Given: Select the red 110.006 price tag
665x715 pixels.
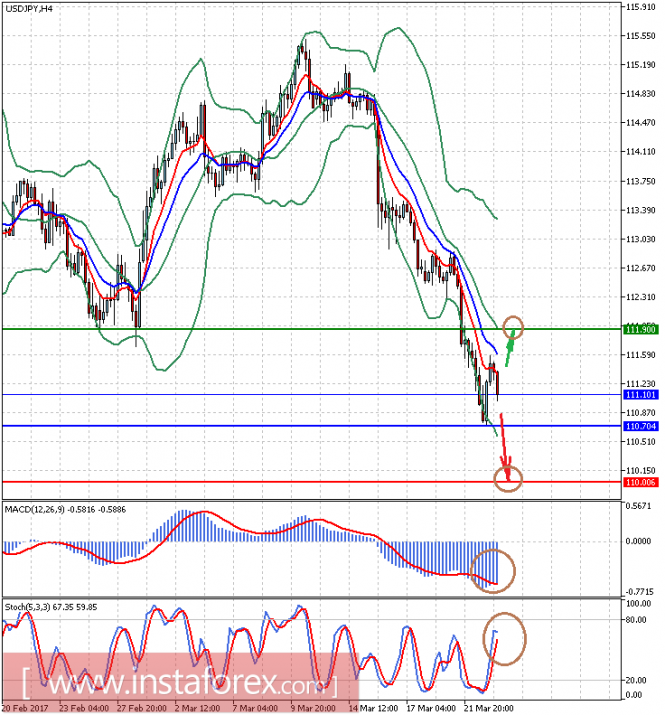Looking at the screenshot, I should coord(639,482).
